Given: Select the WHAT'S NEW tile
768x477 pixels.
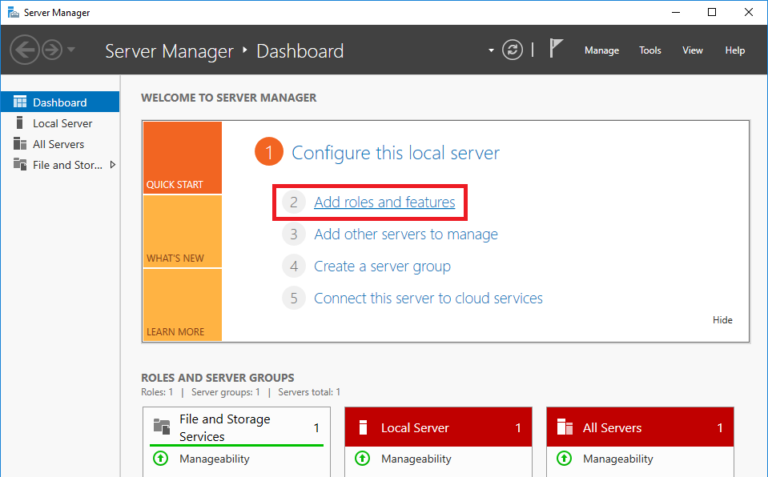Looking at the screenshot, I should pos(181,232).
